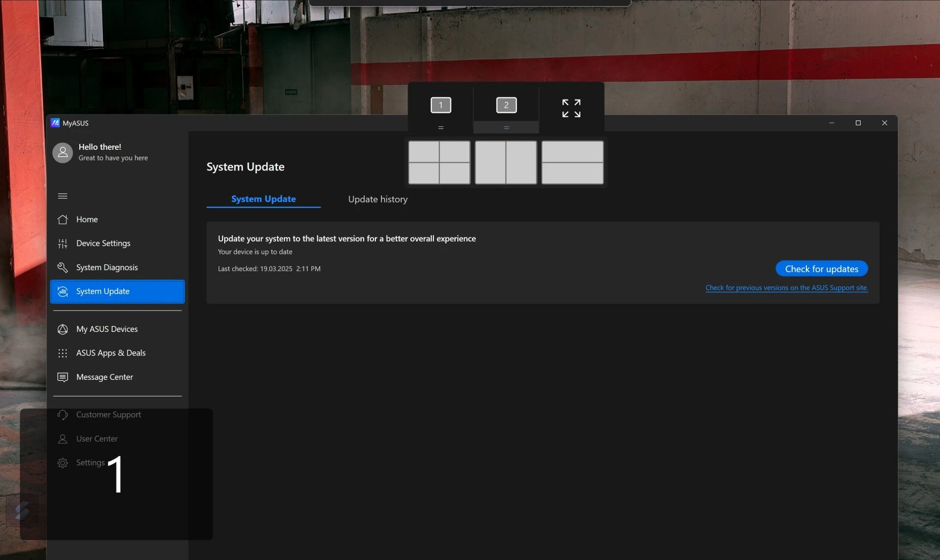Click the 'Hello there!' greeting text
The width and height of the screenshot is (940, 560).
point(100,147)
